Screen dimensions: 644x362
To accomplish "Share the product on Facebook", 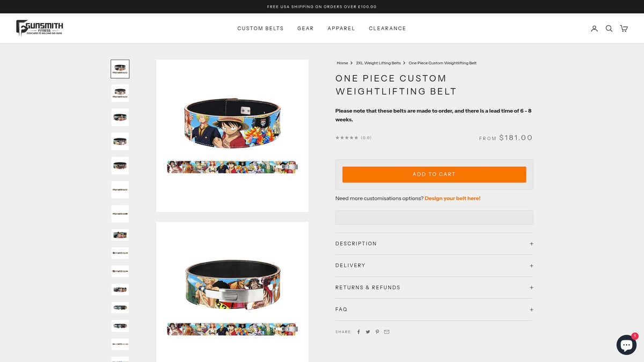I will [358, 331].
